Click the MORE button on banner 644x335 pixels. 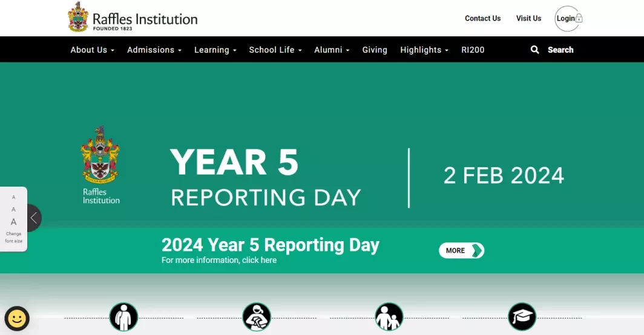pyautogui.click(x=462, y=250)
